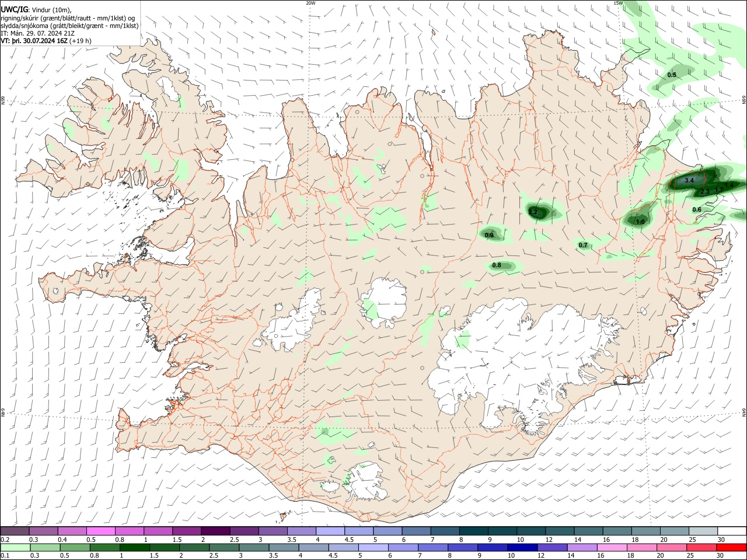Click the 0.9 precipitation value on the map
The width and height of the screenshot is (747, 560).
coord(489,235)
